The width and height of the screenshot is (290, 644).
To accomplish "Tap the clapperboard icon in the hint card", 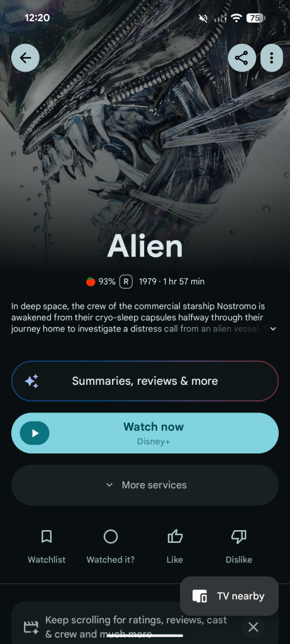I will 31,627.
